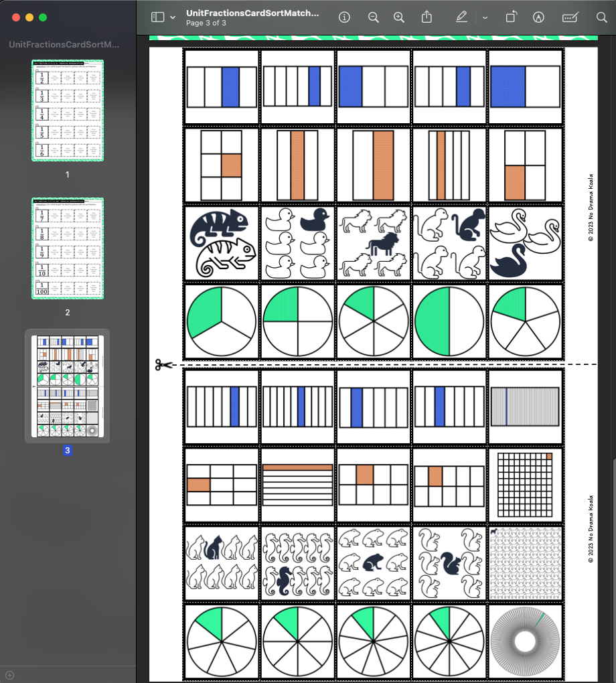Show the Markup toolbar
Viewport: 616px width, 683px height.
[461, 17]
